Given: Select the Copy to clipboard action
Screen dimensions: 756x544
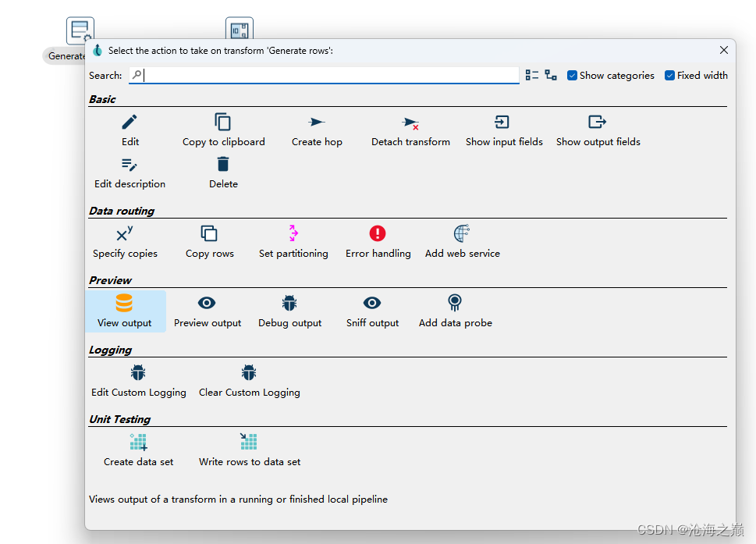Looking at the screenshot, I should [x=223, y=130].
